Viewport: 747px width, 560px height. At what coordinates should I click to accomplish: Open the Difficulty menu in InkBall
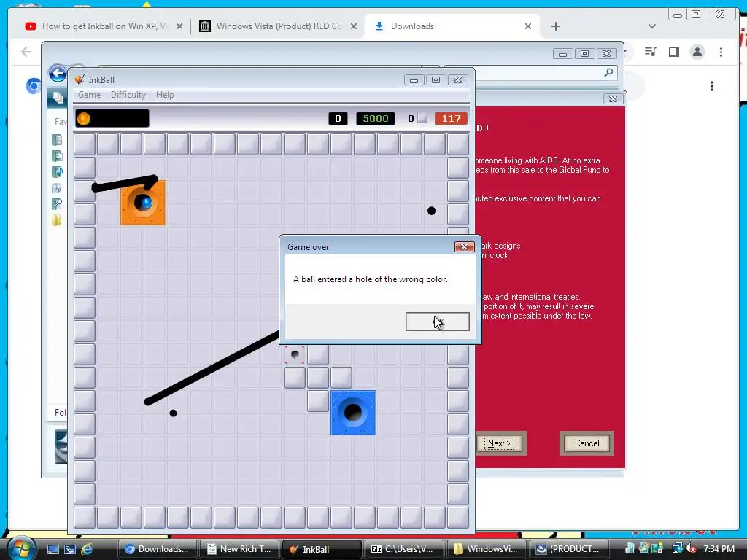tap(128, 95)
